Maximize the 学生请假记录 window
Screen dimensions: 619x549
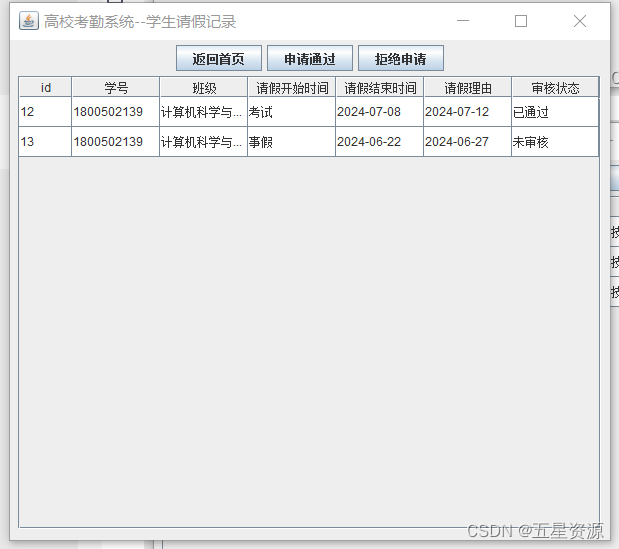coord(521,21)
